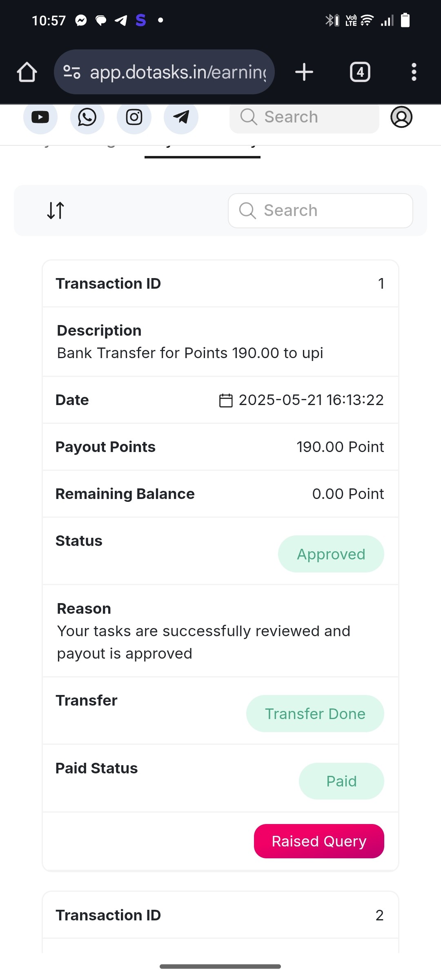Open the user profile icon
Viewport: 441px width, 980px height.
(x=401, y=117)
